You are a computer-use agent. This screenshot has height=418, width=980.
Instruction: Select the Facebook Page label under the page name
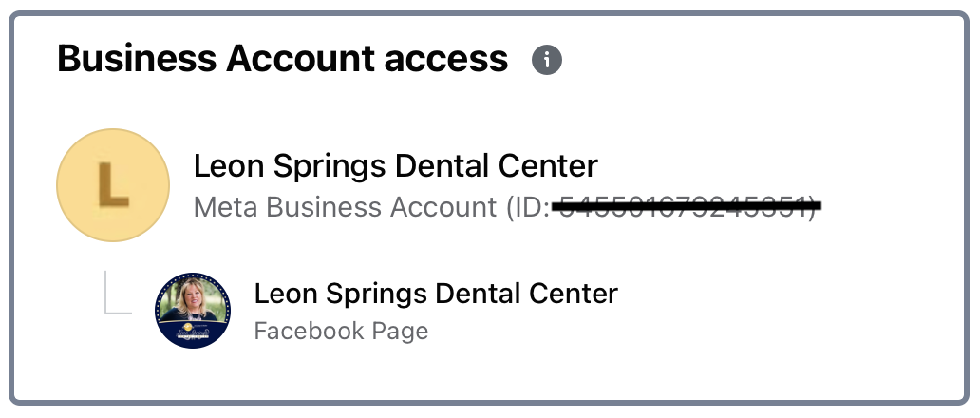[x=341, y=332]
